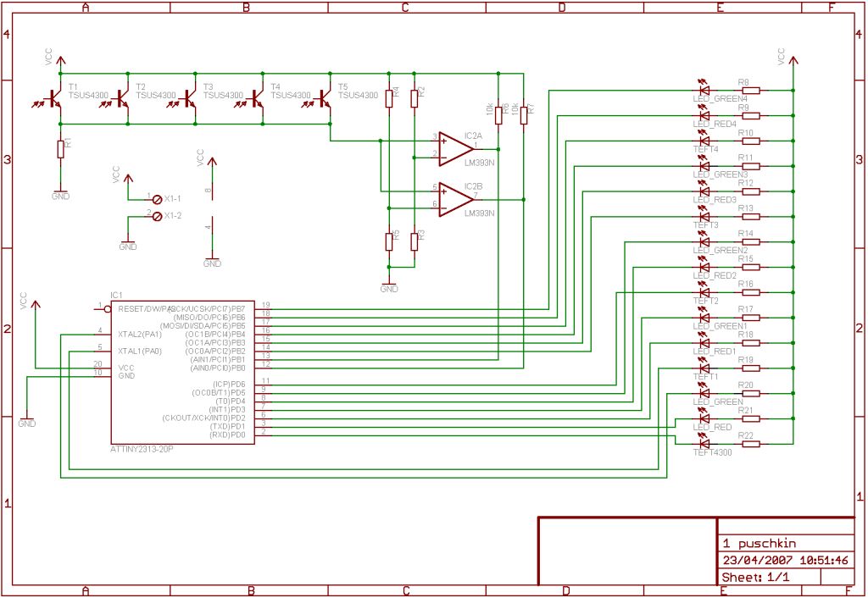Click the T5 TSUS4300 transistor symbol
Image resolution: width=868 pixels, height=598 pixels.
pyautogui.click(x=325, y=99)
